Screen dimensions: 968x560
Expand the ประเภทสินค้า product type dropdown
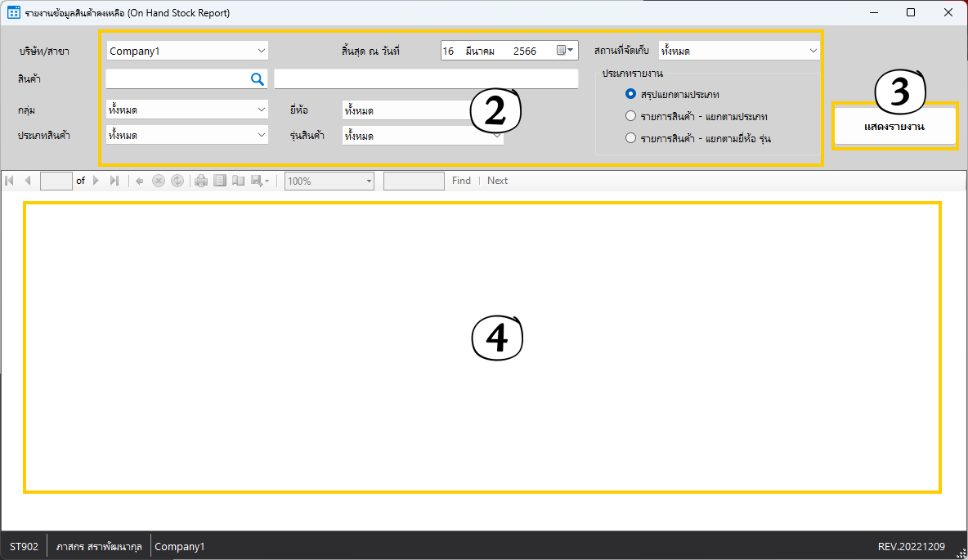(187, 135)
